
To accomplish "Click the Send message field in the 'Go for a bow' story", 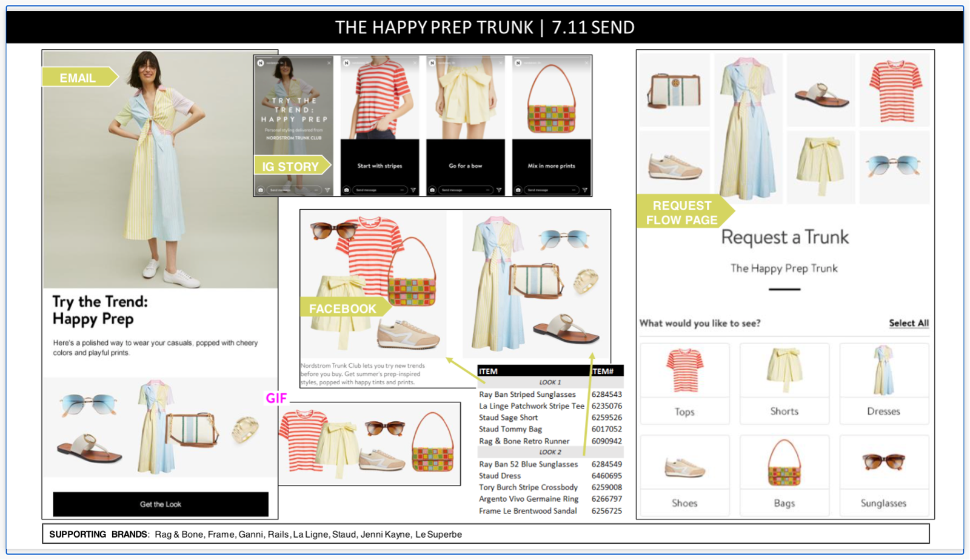I will pos(466,190).
